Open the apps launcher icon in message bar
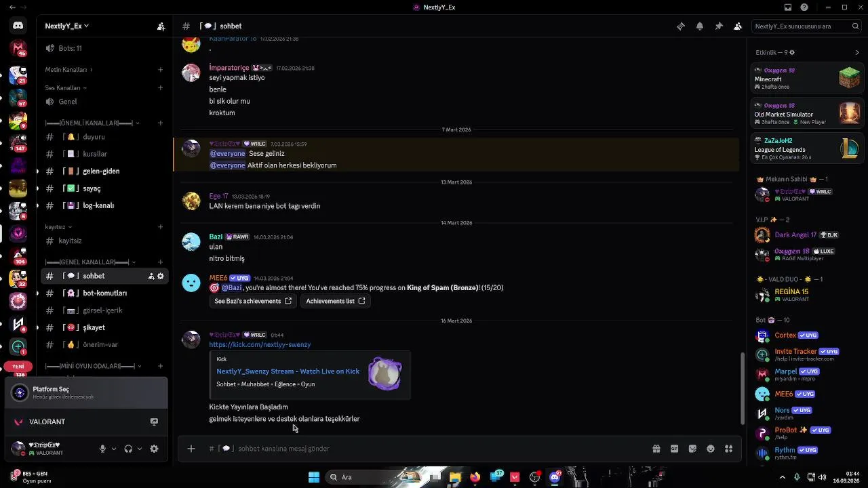The width and height of the screenshot is (868, 488). click(729, 449)
